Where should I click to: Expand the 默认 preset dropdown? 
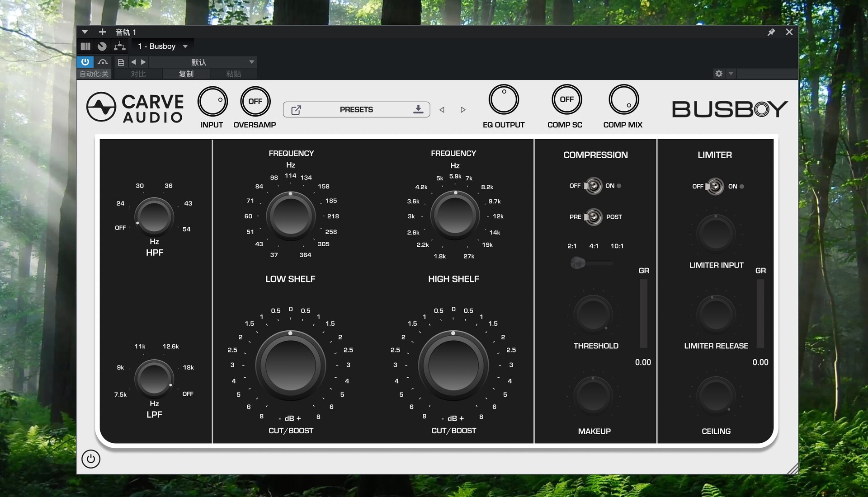(x=252, y=62)
